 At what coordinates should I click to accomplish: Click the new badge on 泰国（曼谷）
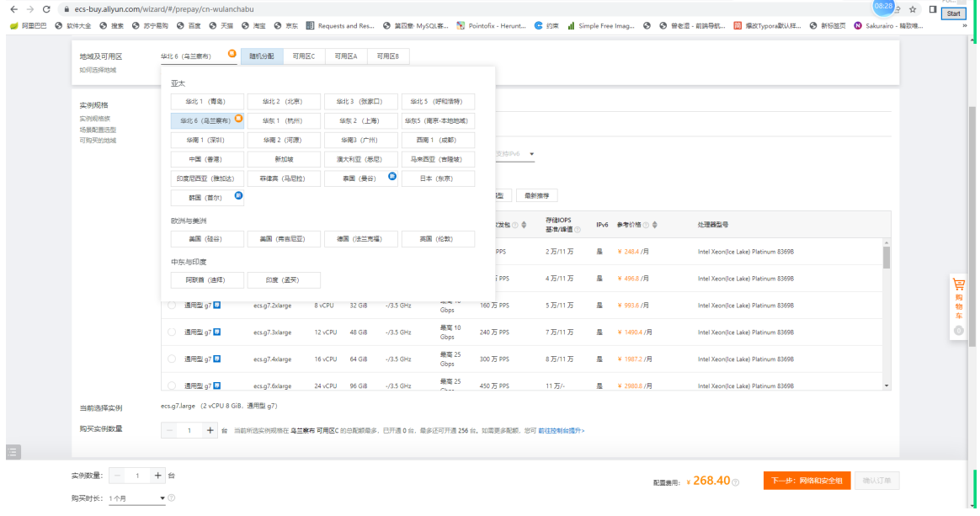[391, 176]
